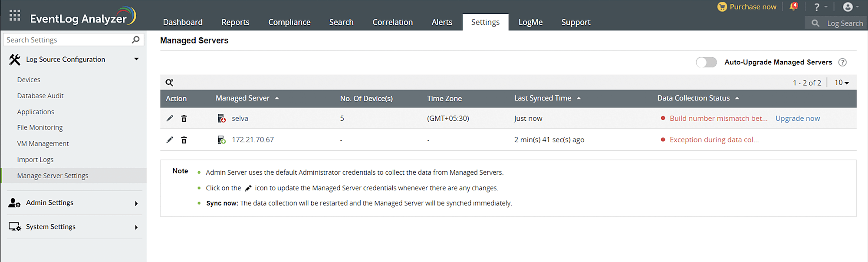Edit the selva managed server
This screenshot has width=868, height=262.
pyautogui.click(x=170, y=118)
